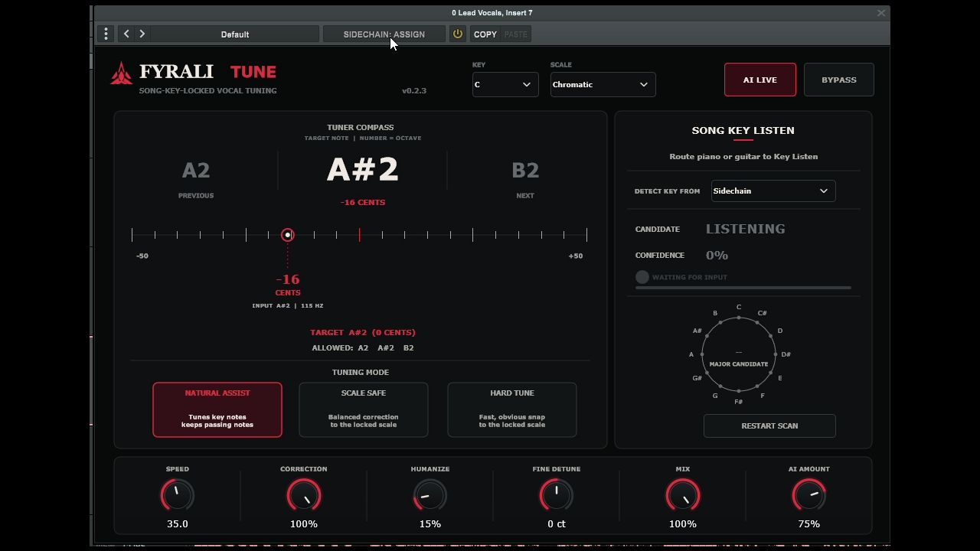Click the F# note on key wheel
Screen dimensions: 980x551
[739, 402]
